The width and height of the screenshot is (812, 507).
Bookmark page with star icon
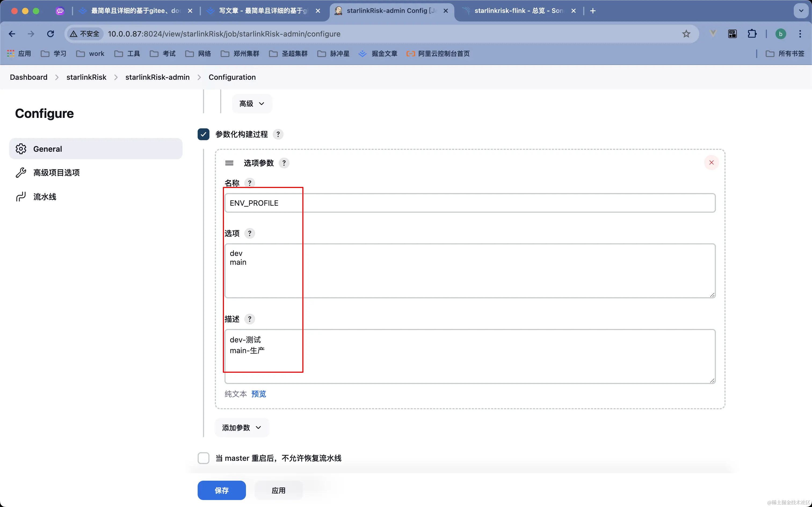(x=686, y=34)
